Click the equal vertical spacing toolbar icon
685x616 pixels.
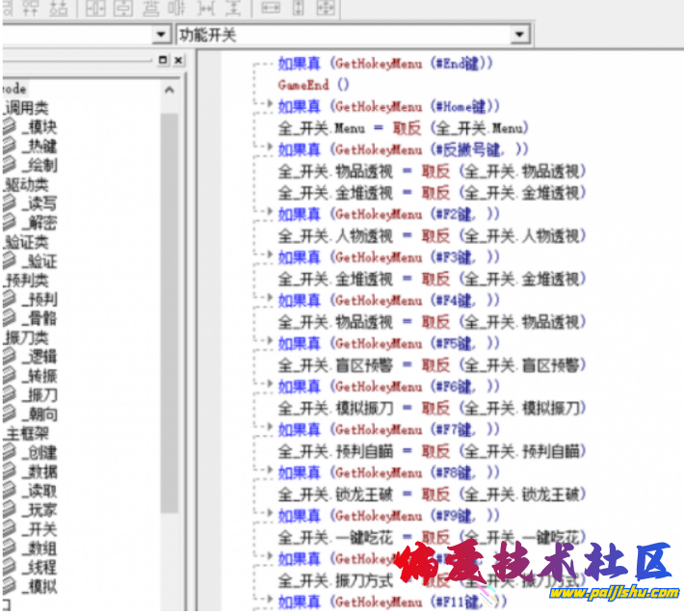point(233,9)
